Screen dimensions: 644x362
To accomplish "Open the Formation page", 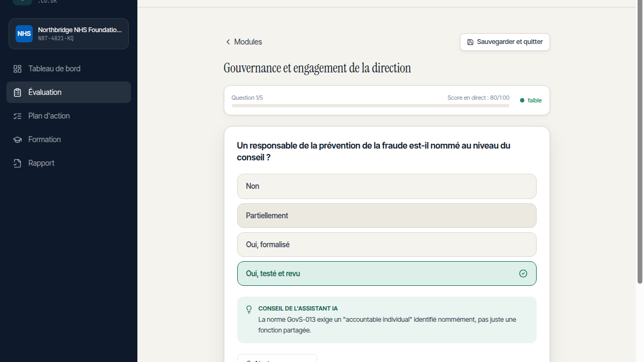I will point(69,139).
